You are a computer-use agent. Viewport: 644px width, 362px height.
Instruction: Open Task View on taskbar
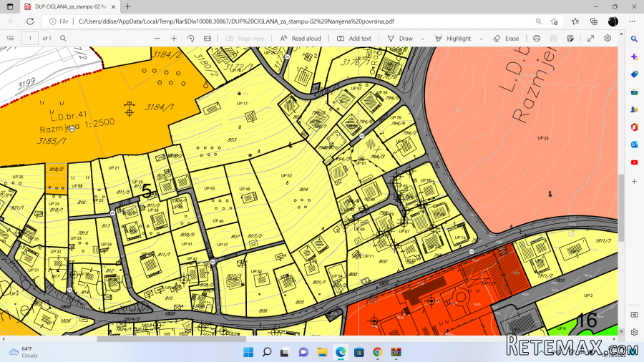tap(285, 352)
